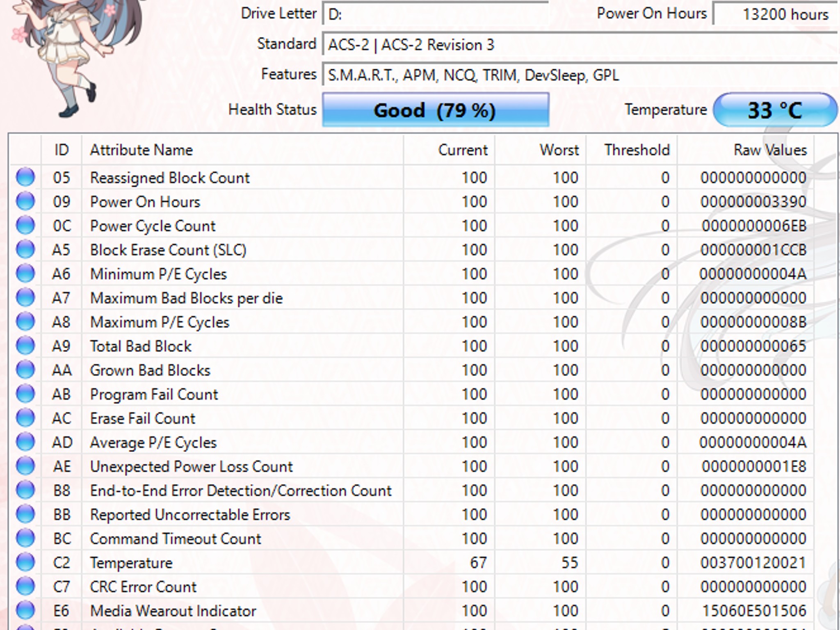Select the Grown Bad Blocks attribute name
The image size is (840, 630).
pyautogui.click(x=150, y=370)
